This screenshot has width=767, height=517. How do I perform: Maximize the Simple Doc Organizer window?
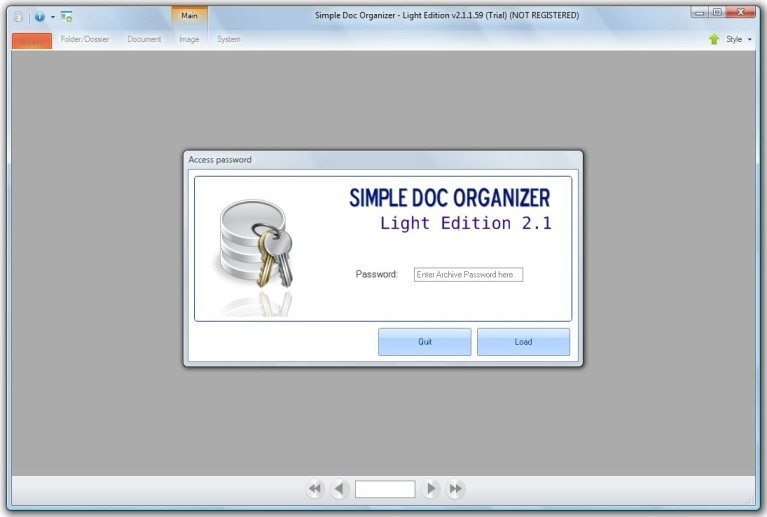point(717,12)
